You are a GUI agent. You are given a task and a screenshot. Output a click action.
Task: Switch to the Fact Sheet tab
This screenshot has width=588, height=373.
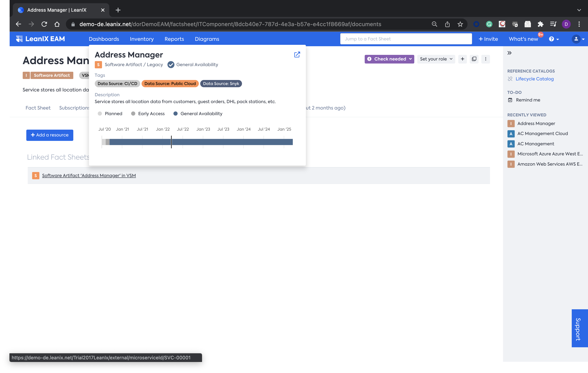38,108
